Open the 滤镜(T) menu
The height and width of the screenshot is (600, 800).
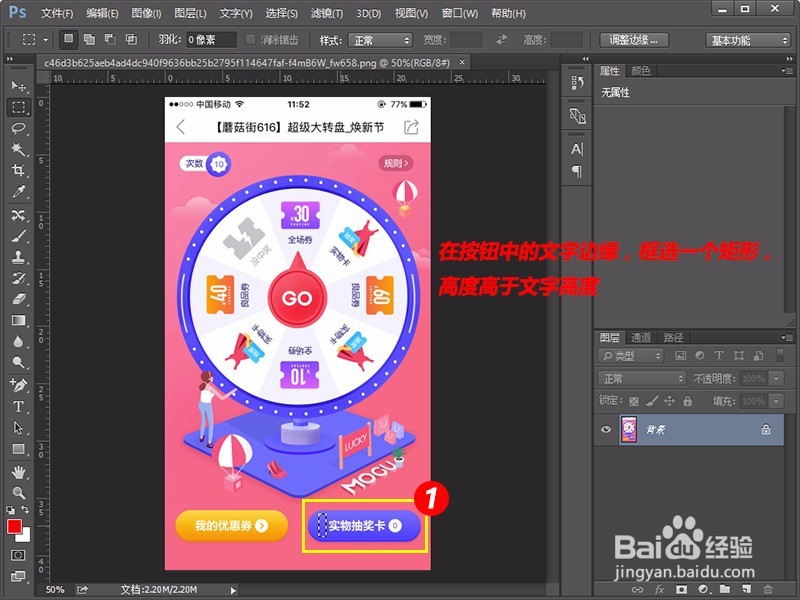click(327, 13)
